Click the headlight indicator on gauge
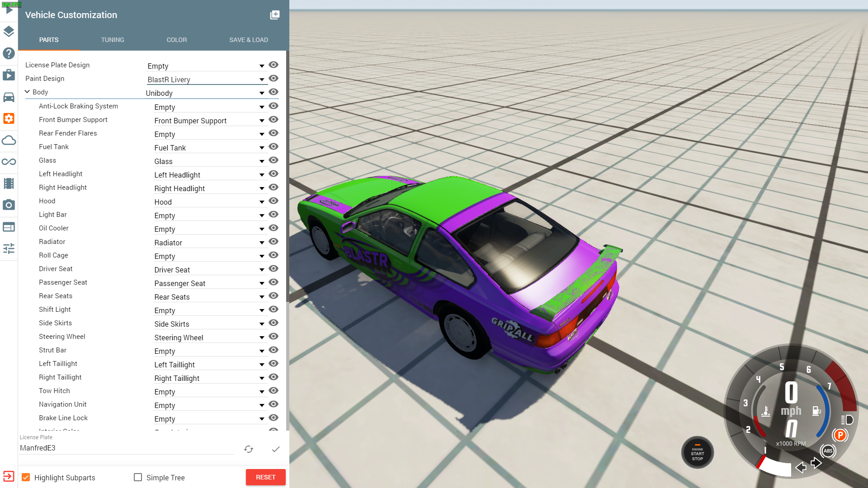This screenshot has width=868, height=488. pos(847,420)
